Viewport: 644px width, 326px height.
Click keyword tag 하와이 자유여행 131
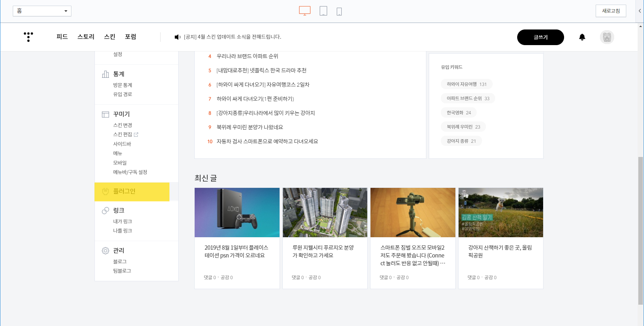pyautogui.click(x=467, y=84)
